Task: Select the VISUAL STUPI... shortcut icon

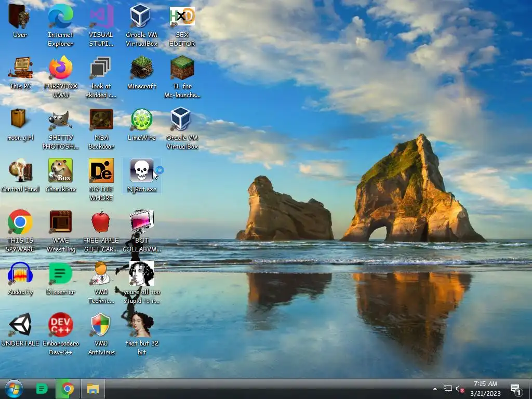Action: pyautogui.click(x=101, y=16)
